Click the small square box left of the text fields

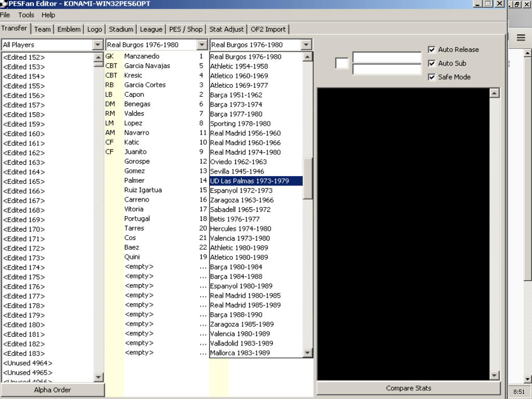pyautogui.click(x=342, y=63)
